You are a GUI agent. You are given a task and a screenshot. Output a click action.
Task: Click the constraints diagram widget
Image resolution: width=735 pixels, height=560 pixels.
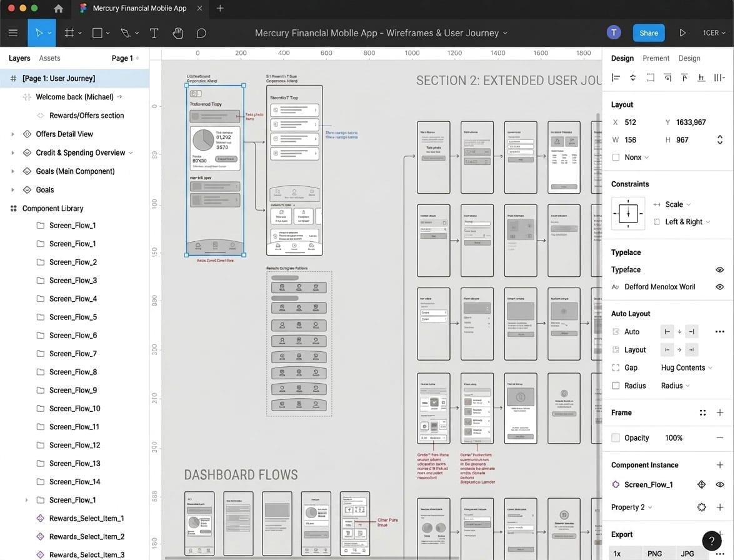[x=627, y=214]
